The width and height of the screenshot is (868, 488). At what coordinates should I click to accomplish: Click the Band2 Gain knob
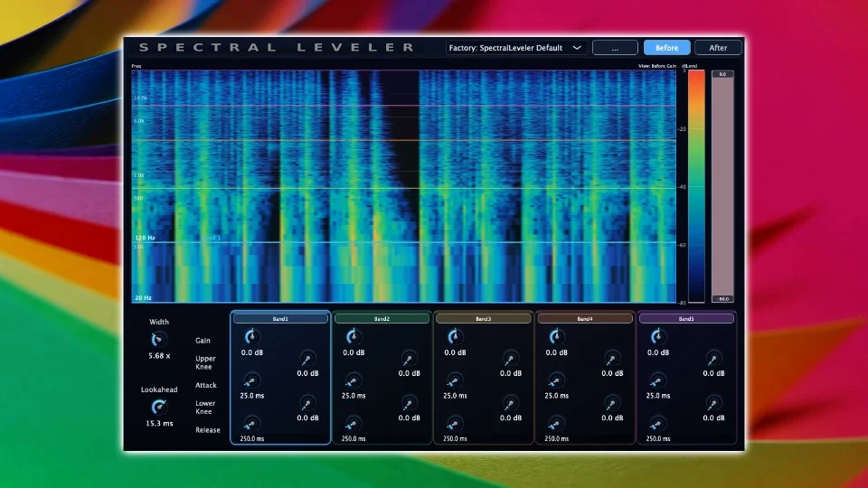tap(354, 336)
